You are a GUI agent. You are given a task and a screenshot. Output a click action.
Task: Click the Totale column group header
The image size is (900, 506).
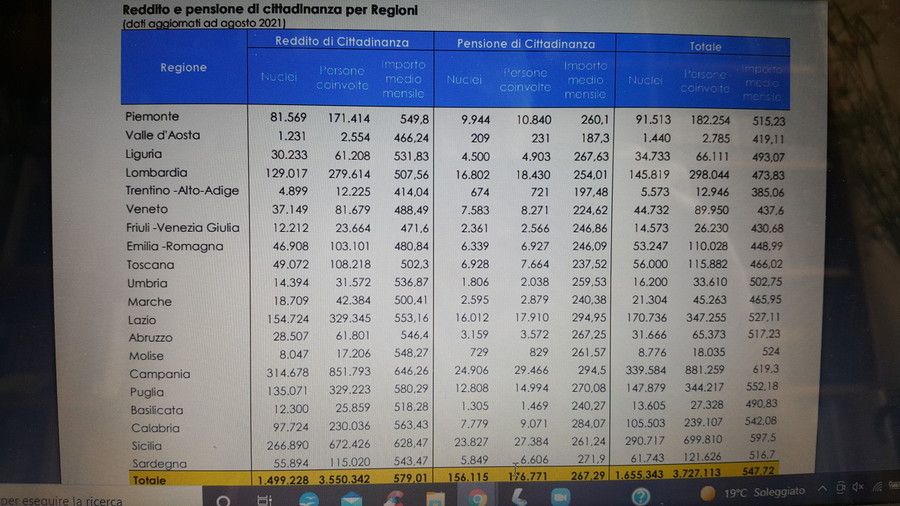(704, 46)
